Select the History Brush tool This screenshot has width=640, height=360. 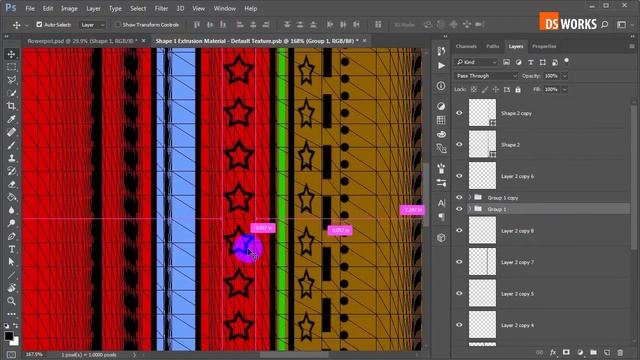pyautogui.click(x=11, y=171)
